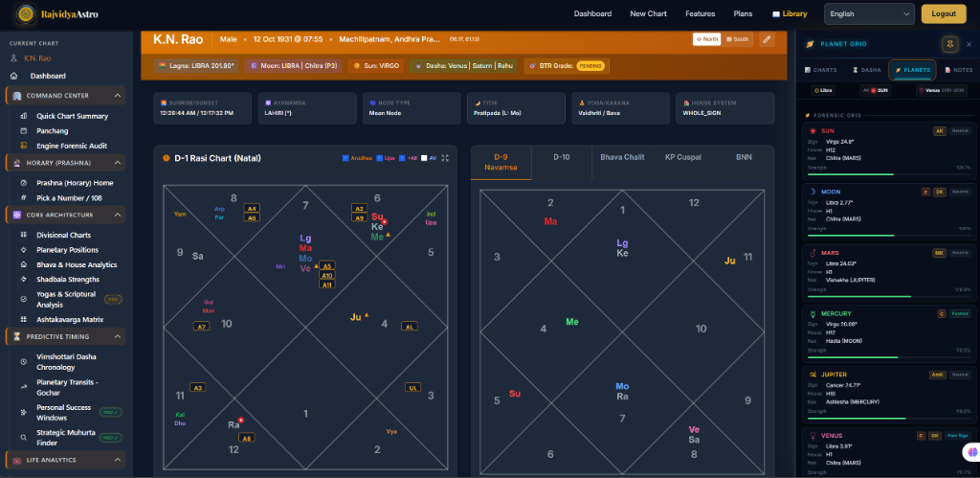Toggle the Arudhas checkbox
The height and width of the screenshot is (478, 980).
click(x=345, y=158)
